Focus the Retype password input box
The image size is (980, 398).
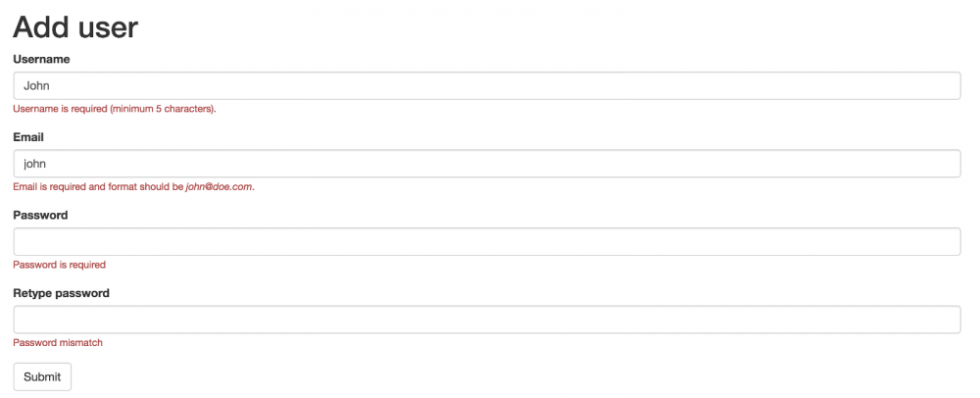tap(486, 321)
